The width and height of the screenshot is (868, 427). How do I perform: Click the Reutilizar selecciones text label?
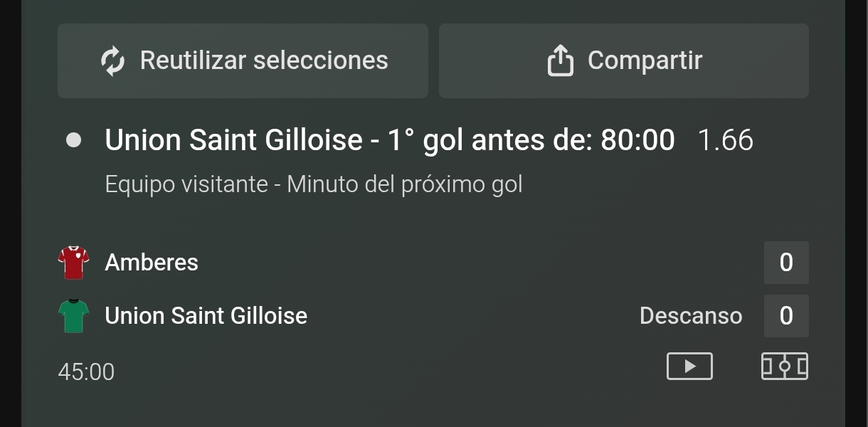pyautogui.click(x=264, y=60)
